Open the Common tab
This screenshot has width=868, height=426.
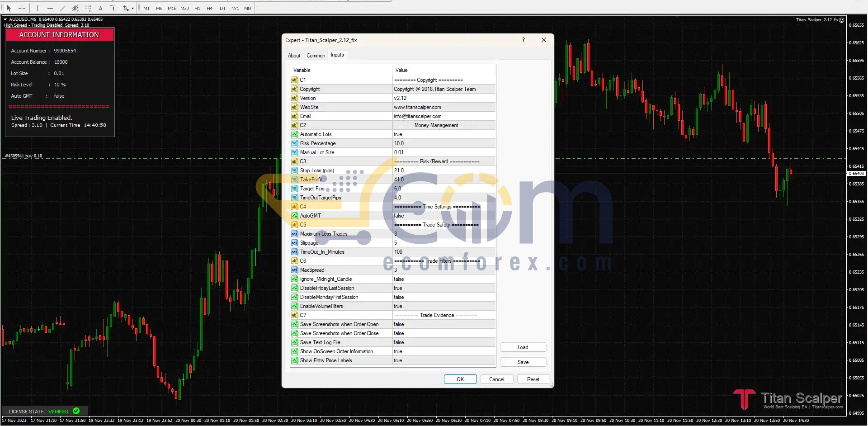click(x=316, y=56)
